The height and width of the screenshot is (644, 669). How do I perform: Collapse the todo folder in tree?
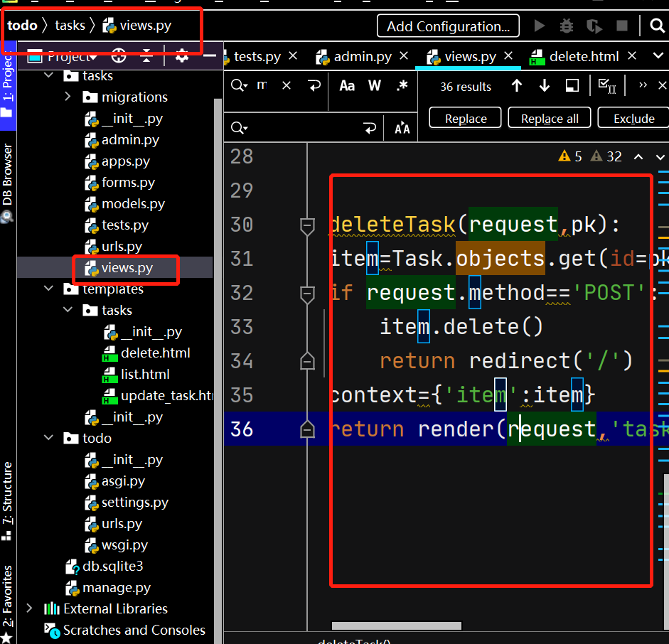click(49, 438)
